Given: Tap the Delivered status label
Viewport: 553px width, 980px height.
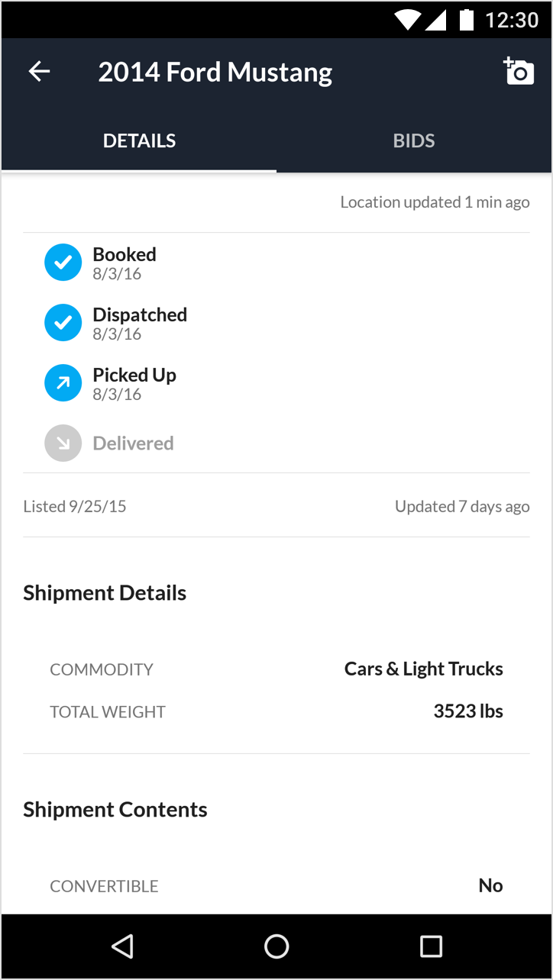Looking at the screenshot, I should click(133, 443).
